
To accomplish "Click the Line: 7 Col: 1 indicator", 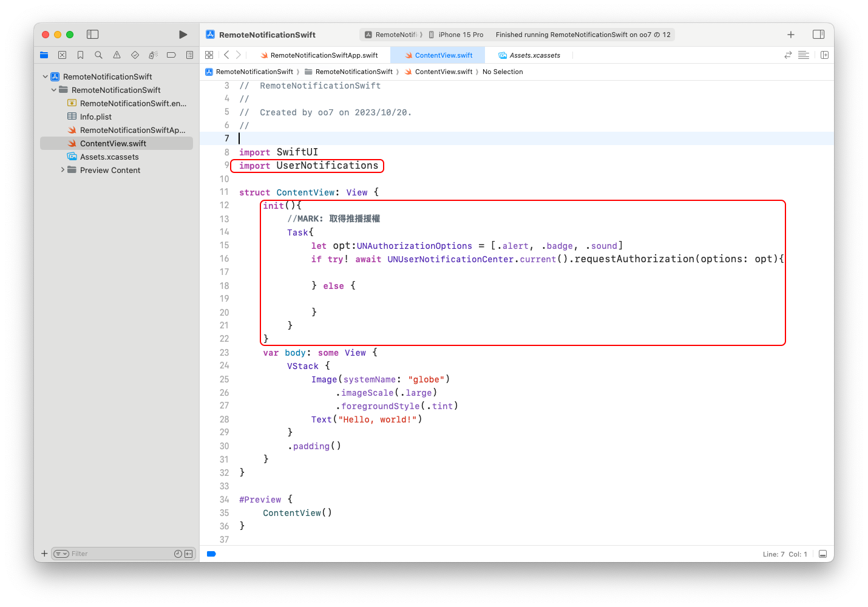I will 785,554.
